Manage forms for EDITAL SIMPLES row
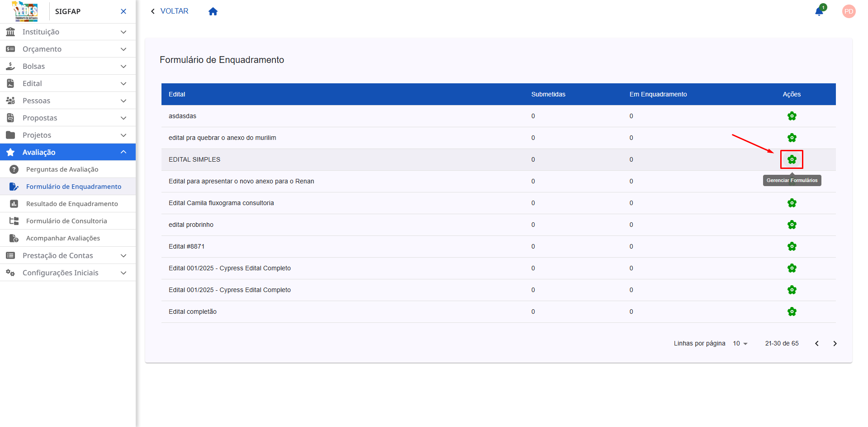Viewport: 868px width, 427px height. click(792, 159)
